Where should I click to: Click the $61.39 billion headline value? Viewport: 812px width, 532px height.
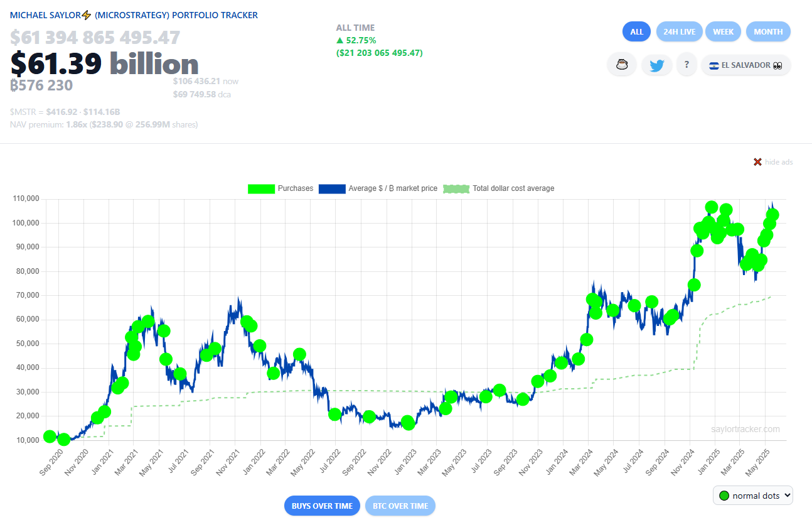(x=104, y=63)
